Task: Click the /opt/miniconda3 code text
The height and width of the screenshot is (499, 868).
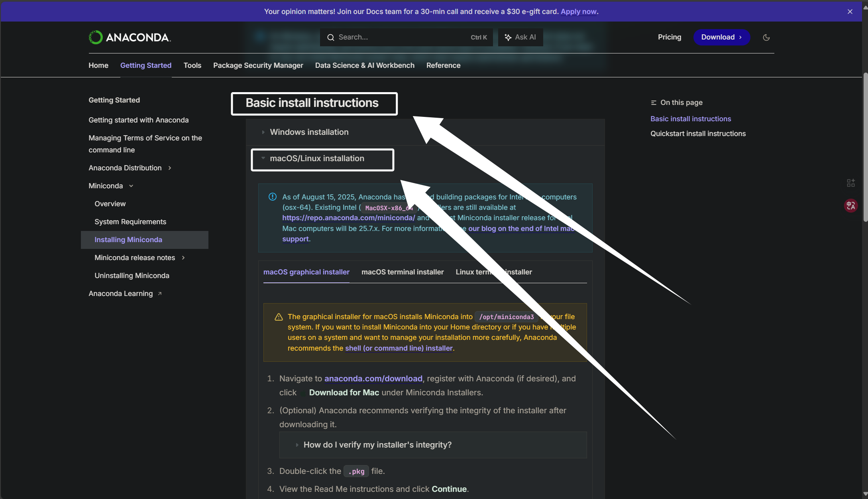Action: click(x=507, y=317)
